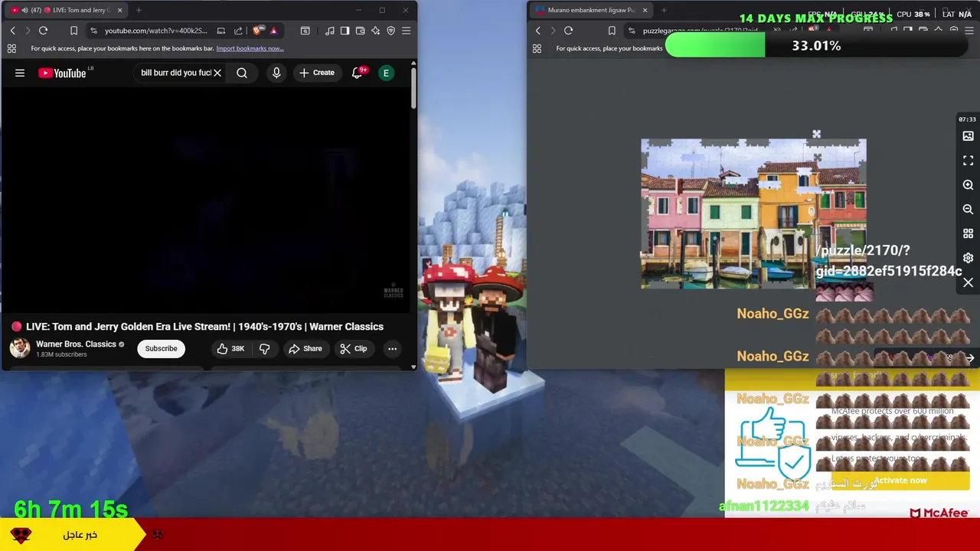Click the YouTube page vertical scrollbar

pos(413,88)
